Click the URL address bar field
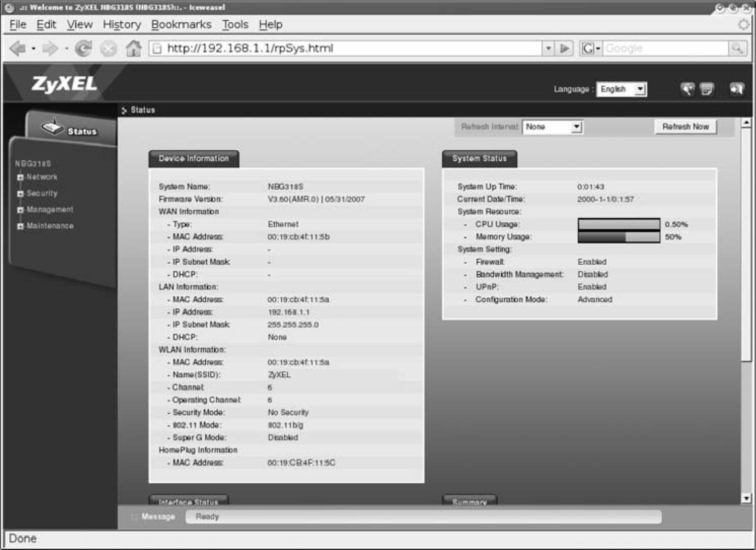Image resolution: width=756 pixels, height=550 pixels. click(346, 49)
